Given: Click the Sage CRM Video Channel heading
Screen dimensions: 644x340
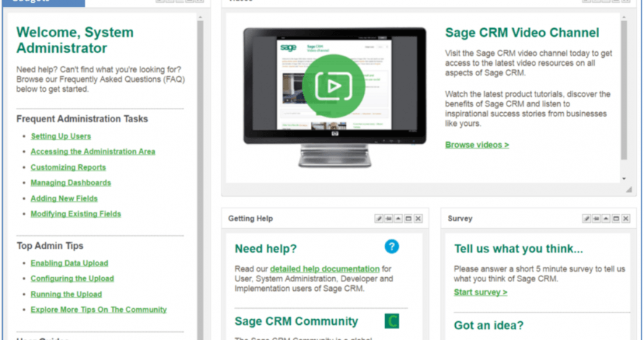Looking at the screenshot, I should 522,33.
